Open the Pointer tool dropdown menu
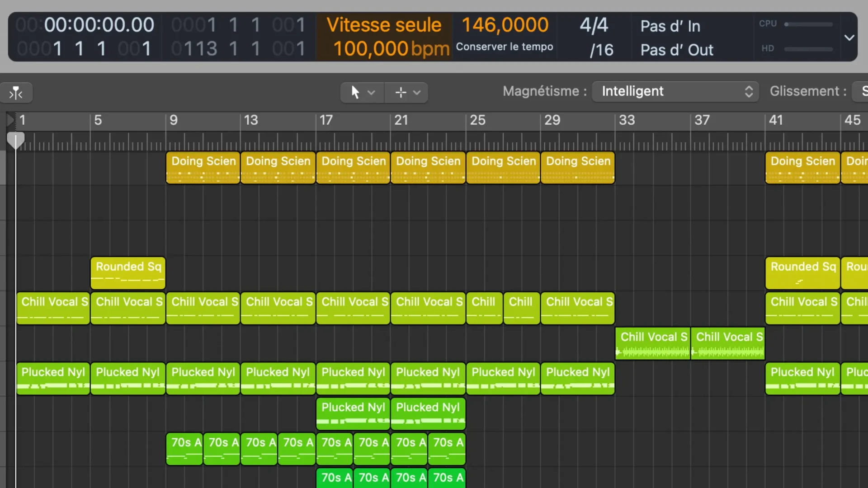The image size is (868, 488). point(372,92)
